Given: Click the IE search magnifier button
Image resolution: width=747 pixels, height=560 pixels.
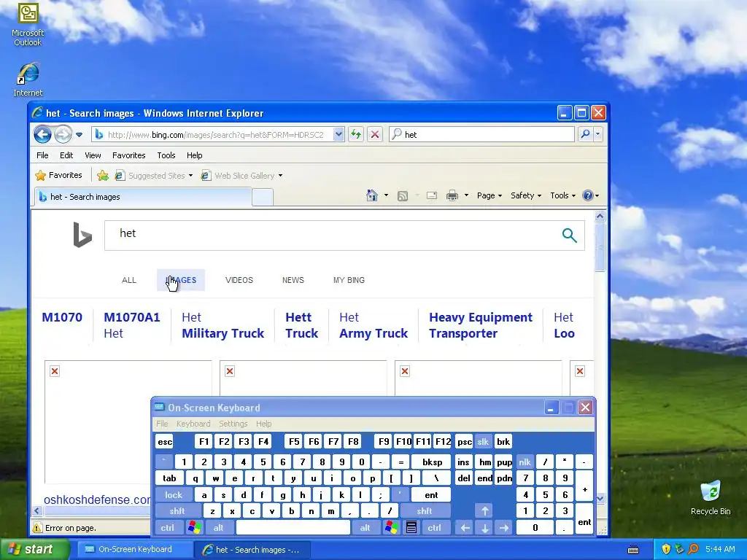Looking at the screenshot, I should point(586,135).
